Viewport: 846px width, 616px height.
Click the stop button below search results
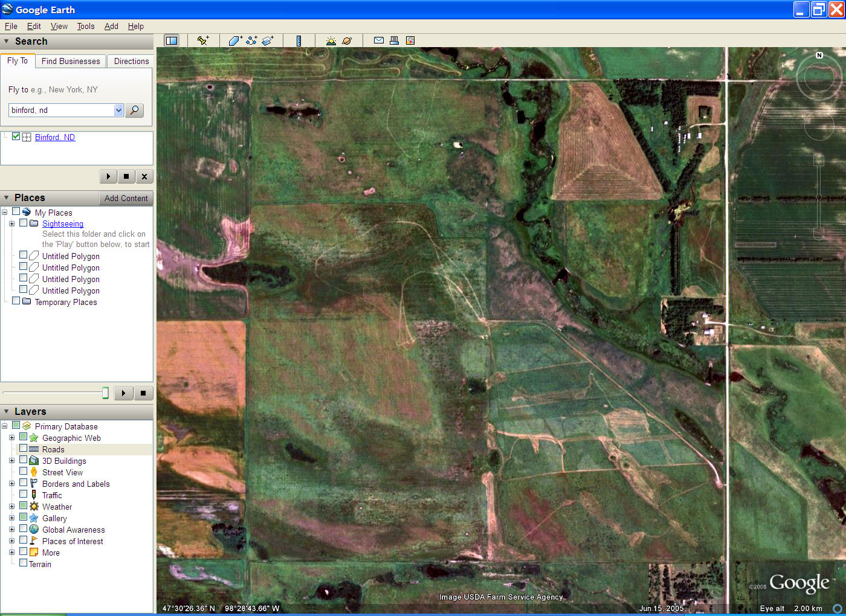[126, 176]
